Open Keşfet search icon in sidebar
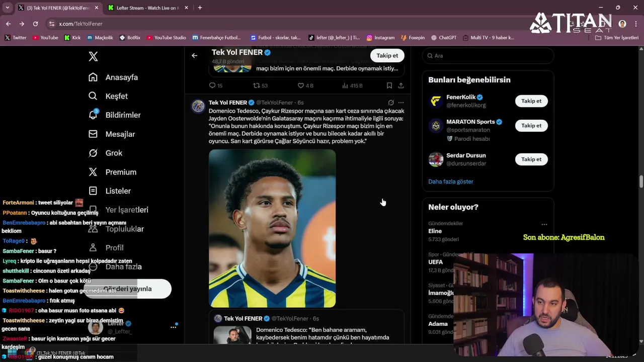 pyautogui.click(x=93, y=96)
